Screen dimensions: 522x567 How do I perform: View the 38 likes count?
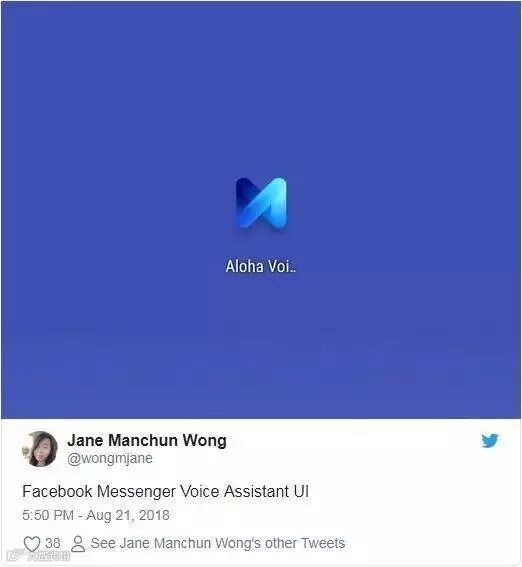[x=53, y=543]
